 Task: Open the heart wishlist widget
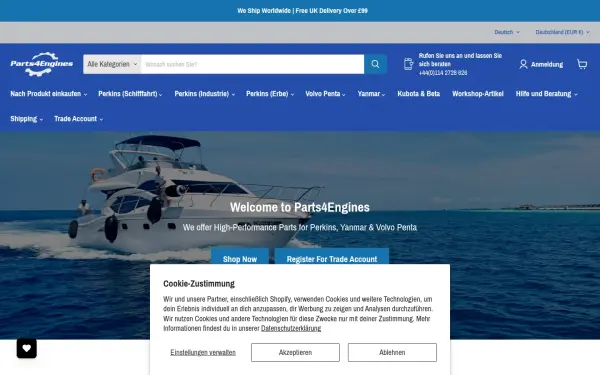pyautogui.click(x=27, y=348)
